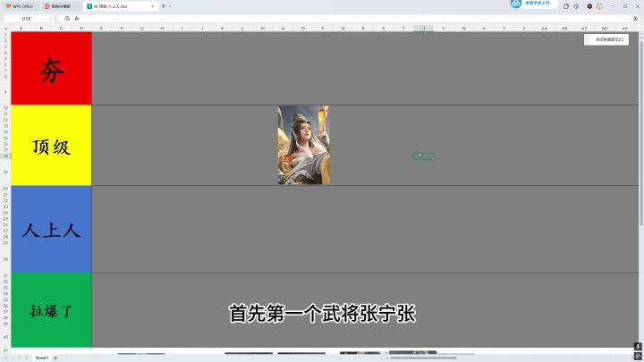Click the cube skin icon in title bar
This screenshot has width=644, height=362.
(576, 6)
